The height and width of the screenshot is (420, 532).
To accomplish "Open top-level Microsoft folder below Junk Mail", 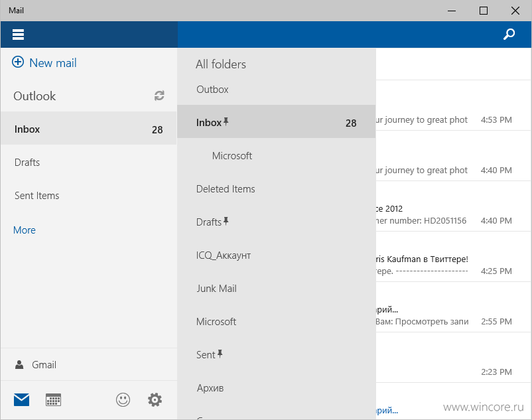I will (x=276, y=321).
